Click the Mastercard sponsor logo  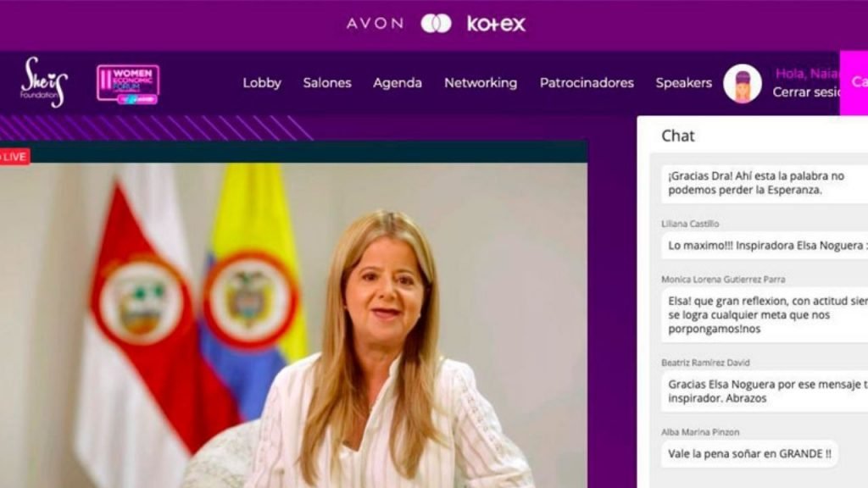pos(437,24)
